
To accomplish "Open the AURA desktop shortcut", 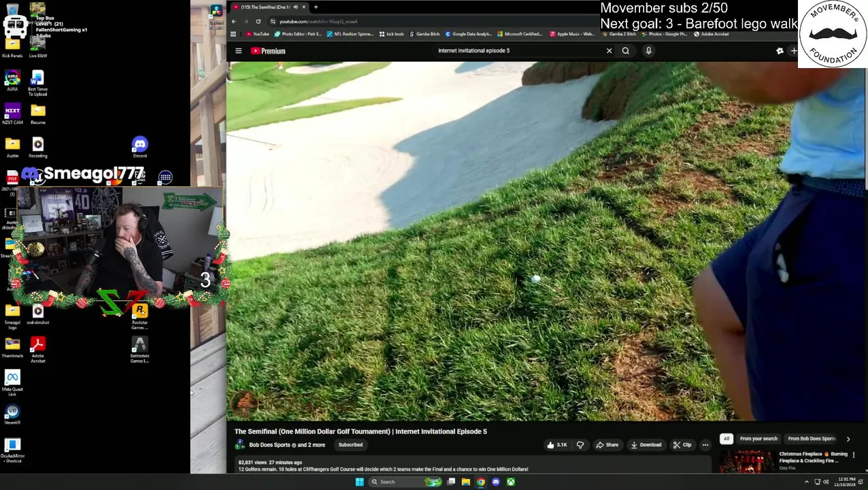I will tap(12, 81).
